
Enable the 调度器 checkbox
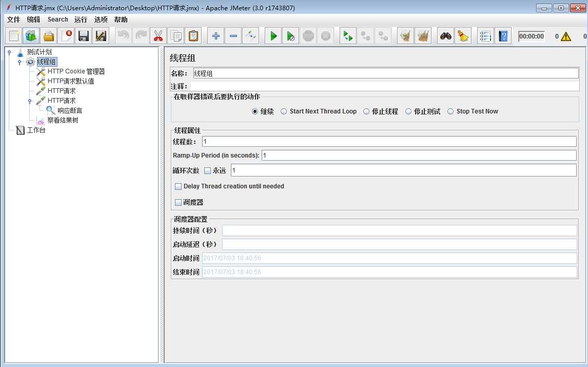pos(179,203)
